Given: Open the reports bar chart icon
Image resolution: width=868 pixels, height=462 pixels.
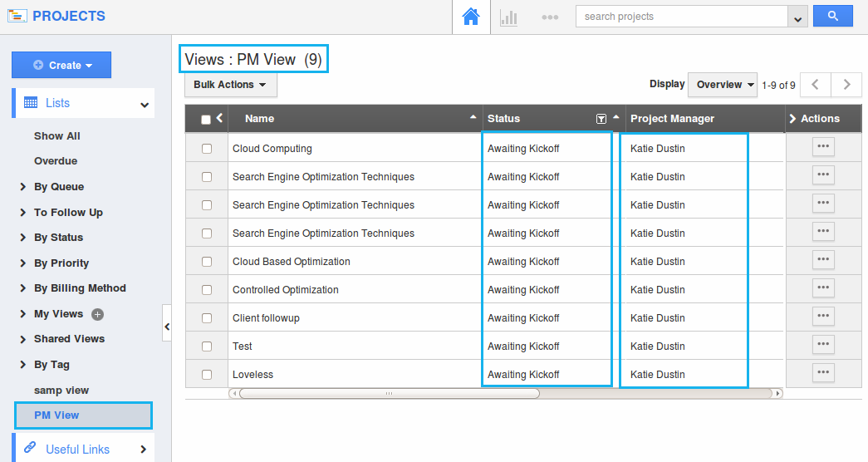Looking at the screenshot, I should point(508,17).
